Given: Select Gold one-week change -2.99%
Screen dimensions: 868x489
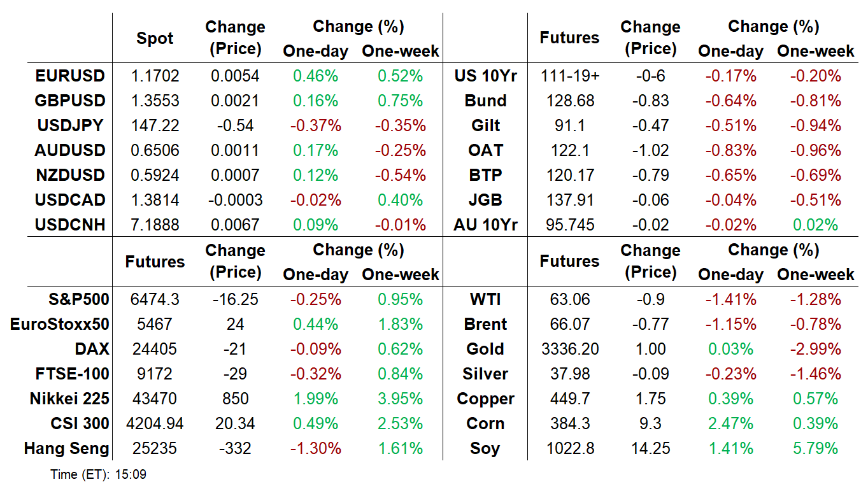Looking at the screenshot, I should point(816,350).
